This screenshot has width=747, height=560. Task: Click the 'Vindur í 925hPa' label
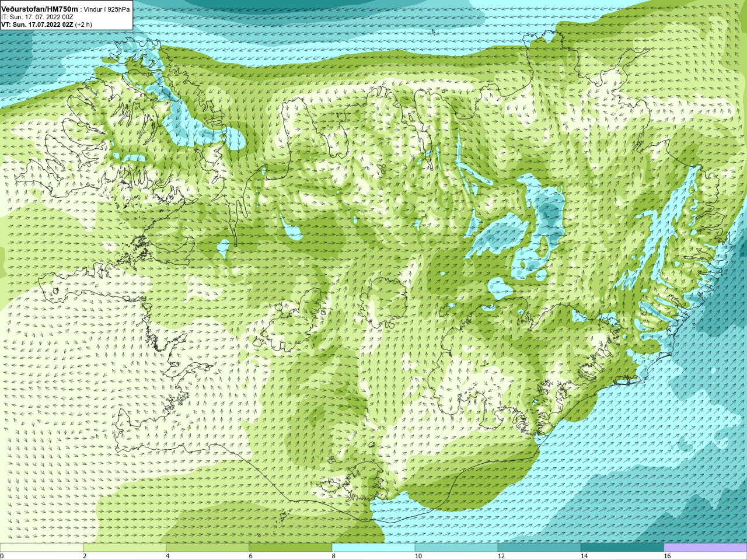pos(107,9)
